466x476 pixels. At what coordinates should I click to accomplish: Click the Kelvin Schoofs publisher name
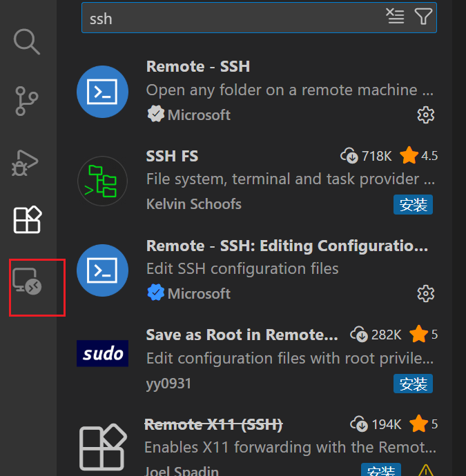point(194,204)
